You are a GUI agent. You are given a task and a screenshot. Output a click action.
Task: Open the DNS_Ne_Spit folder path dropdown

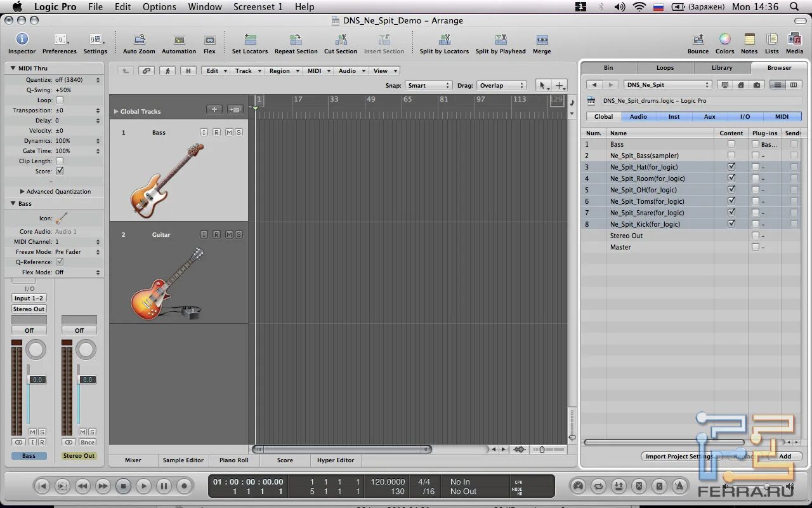(668, 84)
